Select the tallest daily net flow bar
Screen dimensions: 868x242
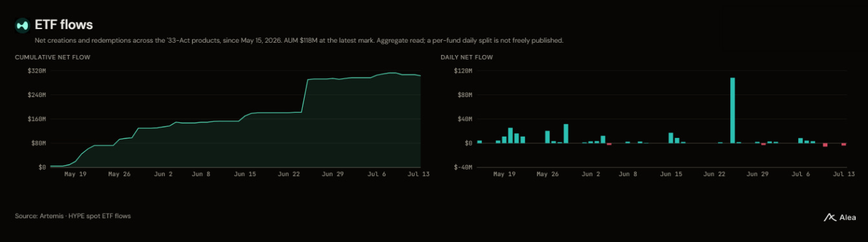coord(732,111)
